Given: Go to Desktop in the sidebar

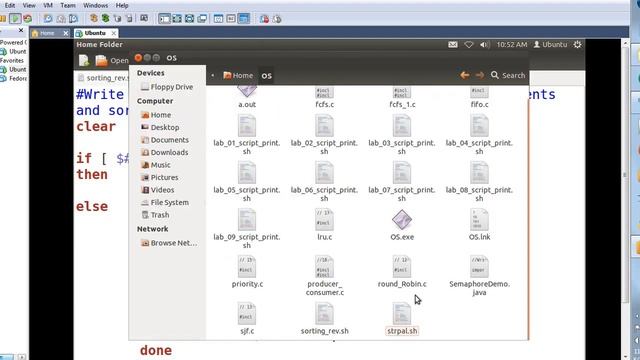Looking at the screenshot, I should coord(160,127).
